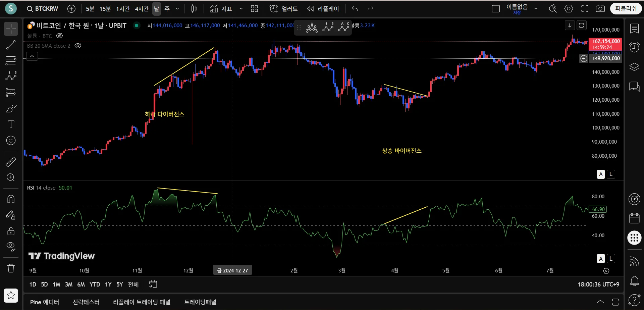Image resolution: width=644 pixels, height=310 pixels.
Task: Open the economic calendar panel
Action: click(634, 218)
